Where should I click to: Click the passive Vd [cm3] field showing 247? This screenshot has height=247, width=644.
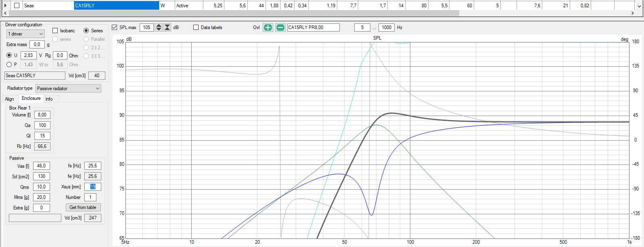click(x=93, y=218)
